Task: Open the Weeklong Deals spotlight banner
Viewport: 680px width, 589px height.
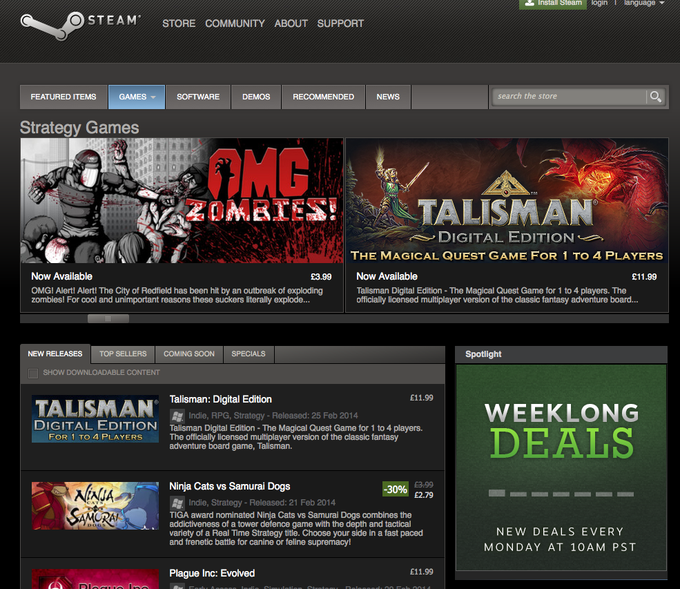Action: 561,468
